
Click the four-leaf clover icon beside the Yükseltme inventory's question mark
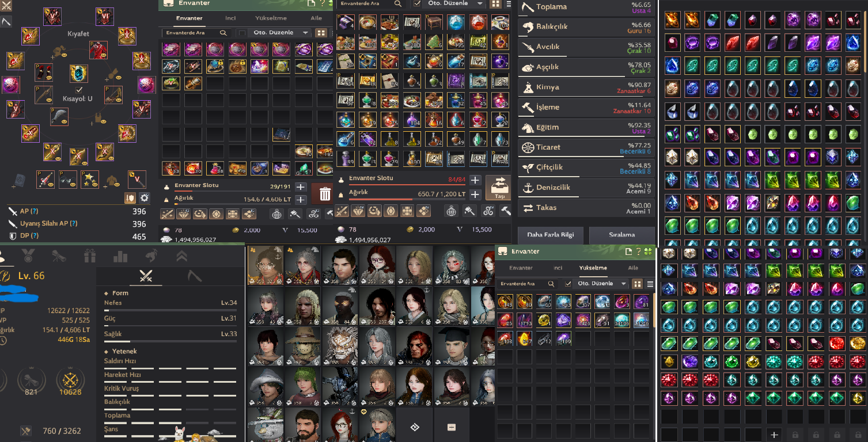tap(648, 252)
